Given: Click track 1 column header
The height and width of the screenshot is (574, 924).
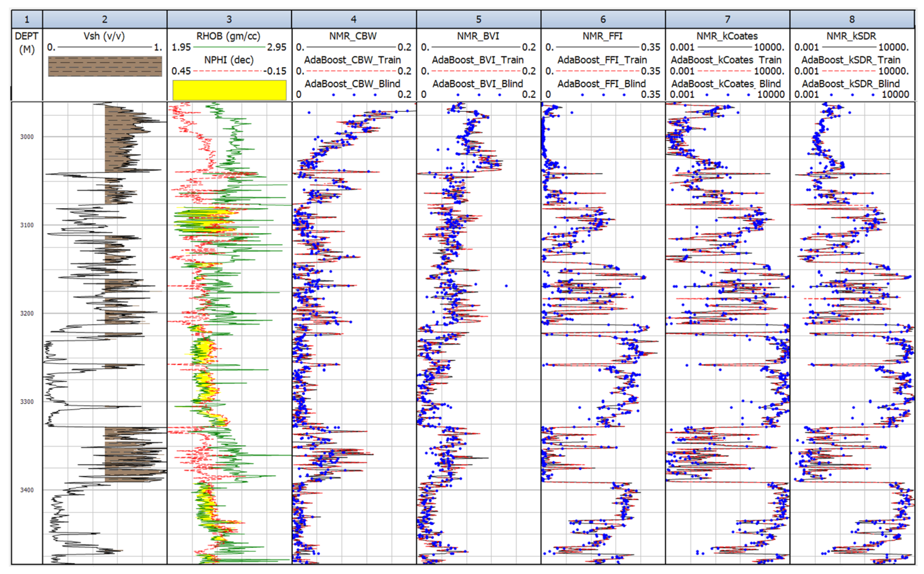Looking at the screenshot, I should 26,19.
